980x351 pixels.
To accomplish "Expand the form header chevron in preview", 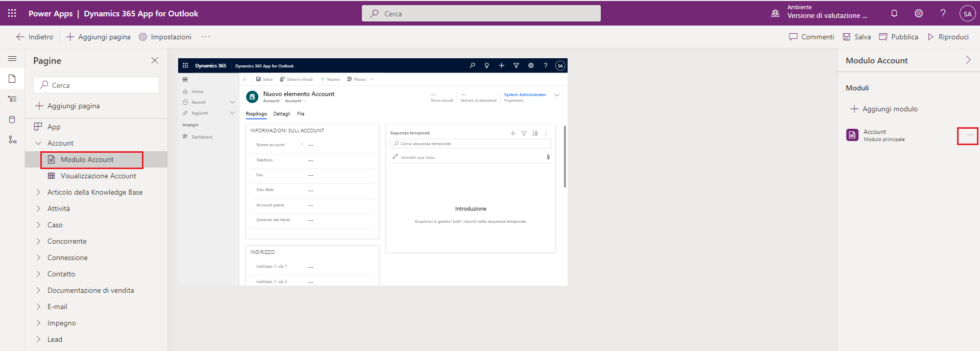I will click(x=557, y=95).
